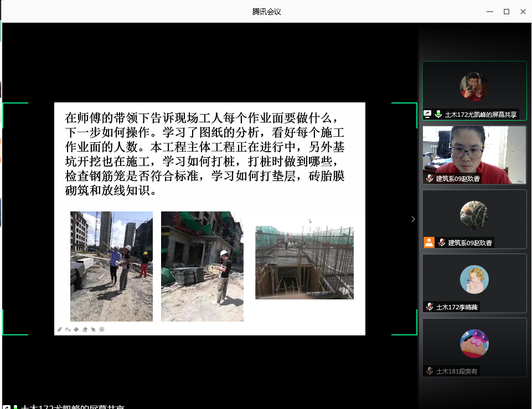Minimize the 腾讯会议 window
Screen dimensions: 532x409
(x=489, y=11)
